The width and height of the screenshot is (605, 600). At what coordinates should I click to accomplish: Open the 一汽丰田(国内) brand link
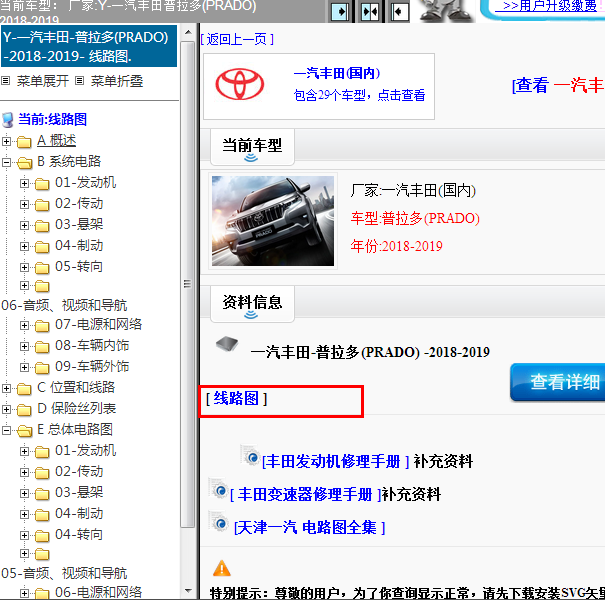tap(337, 73)
